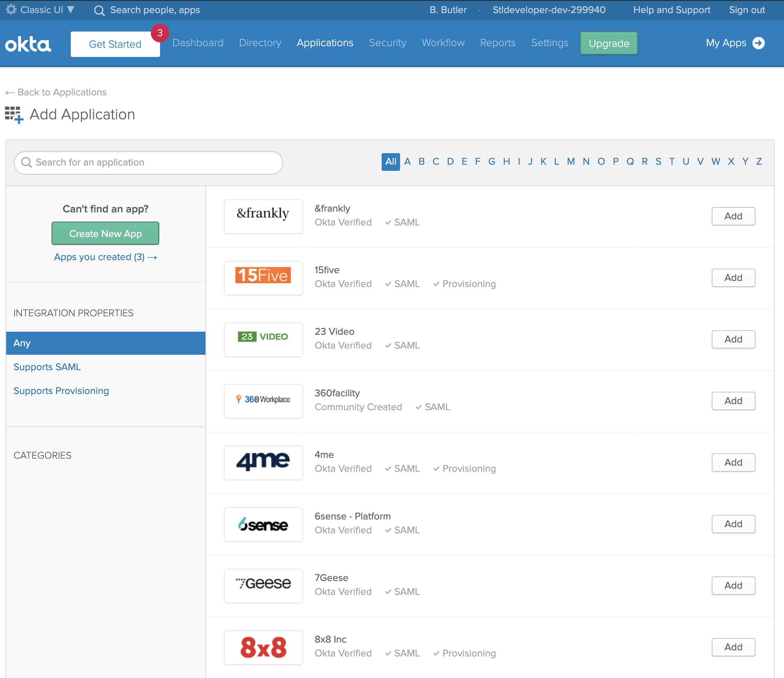Filter apps by letter Z
The image size is (784, 678).
point(759,162)
